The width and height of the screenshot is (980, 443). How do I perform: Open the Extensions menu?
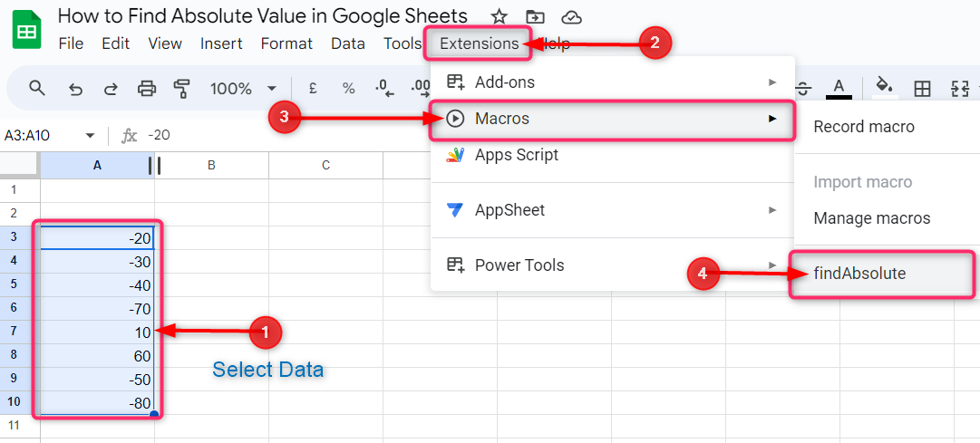(x=480, y=43)
